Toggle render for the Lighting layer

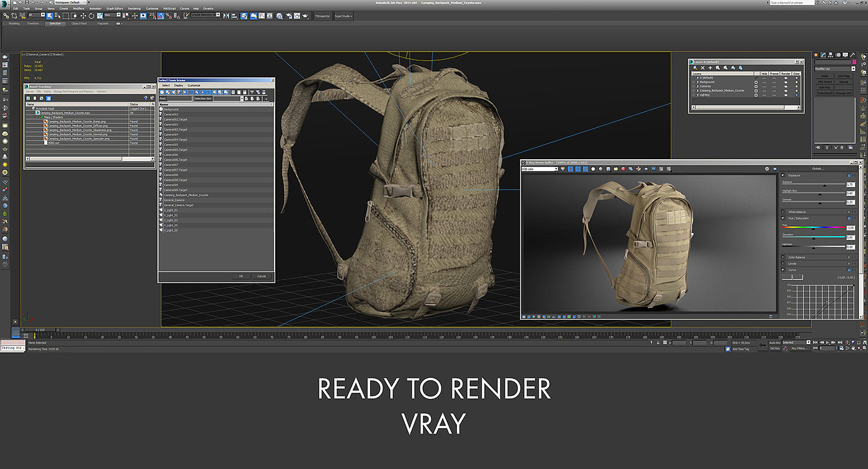tap(785, 95)
